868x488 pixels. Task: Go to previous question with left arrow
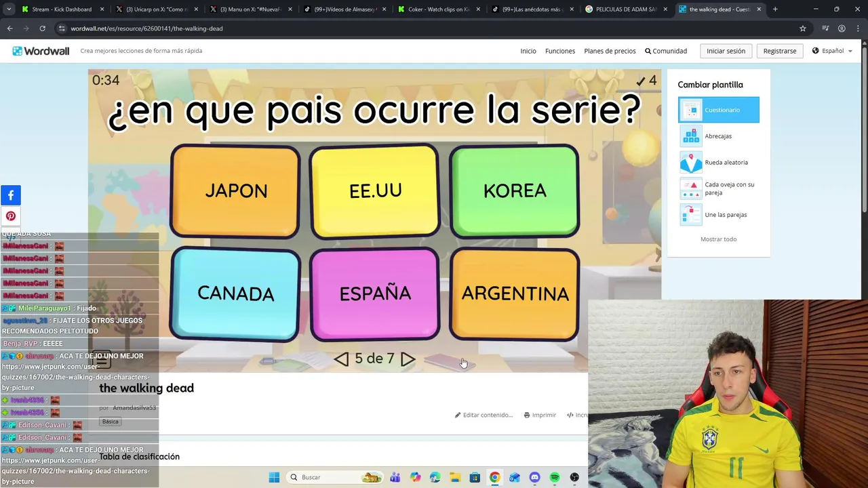point(342,359)
